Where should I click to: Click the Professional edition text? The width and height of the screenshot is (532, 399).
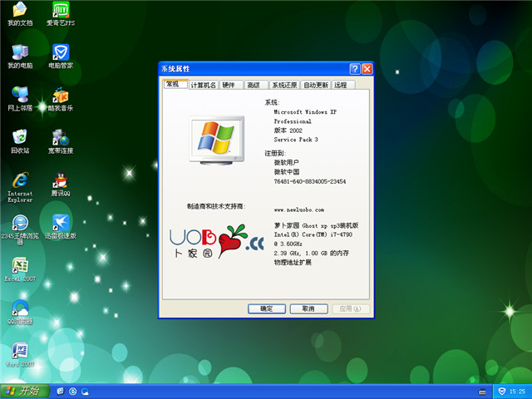(293, 121)
